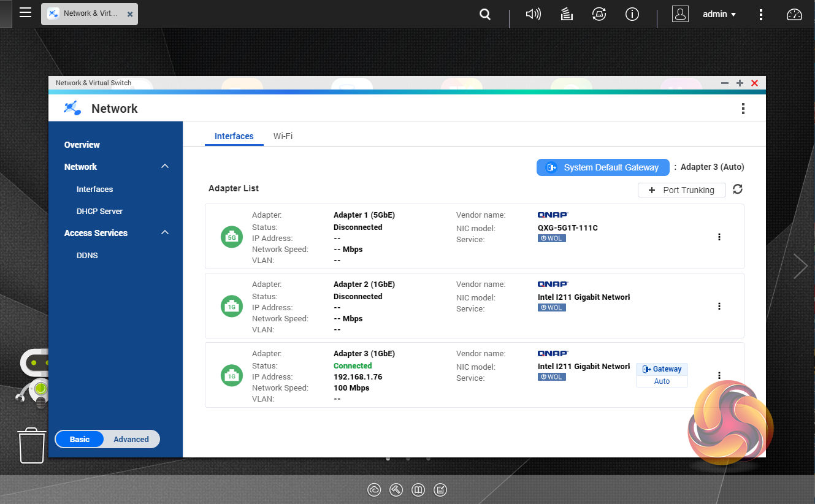This screenshot has height=504, width=815.
Task: Open background tasks stack icon
Action: (567, 14)
